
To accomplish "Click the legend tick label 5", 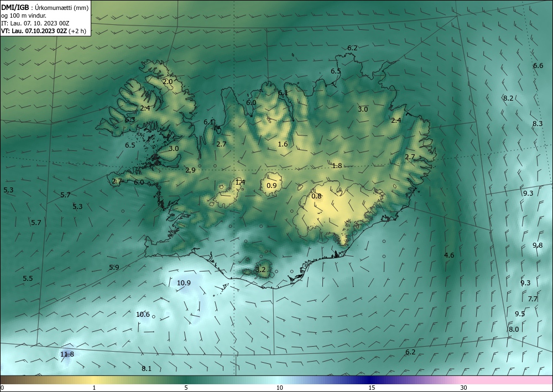I will 186,388.
